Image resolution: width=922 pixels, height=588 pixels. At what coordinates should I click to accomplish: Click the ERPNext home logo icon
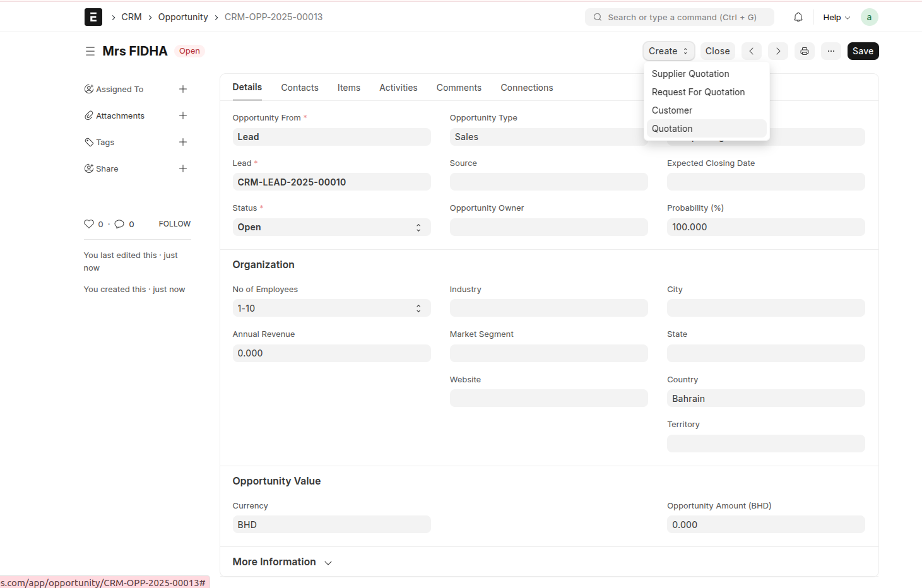coord(93,17)
